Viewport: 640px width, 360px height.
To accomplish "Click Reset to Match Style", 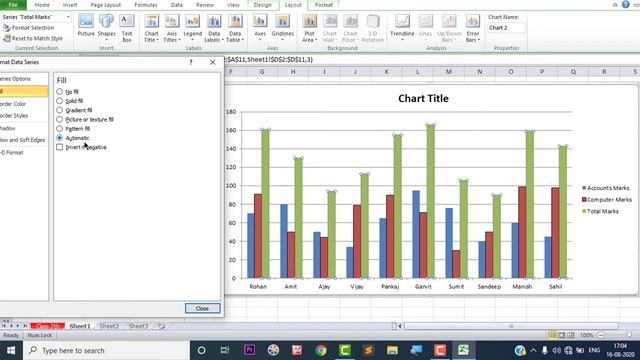I will coord(33,38).
